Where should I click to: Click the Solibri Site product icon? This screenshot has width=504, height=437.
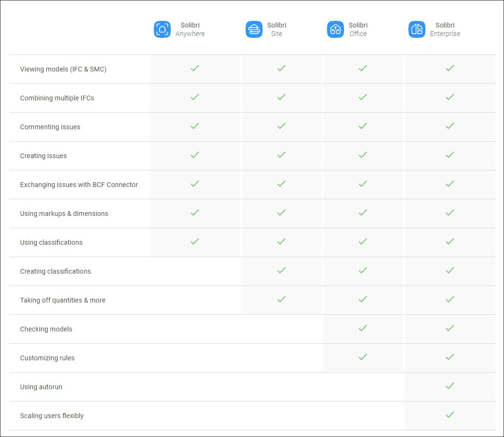tap(254, 29)
